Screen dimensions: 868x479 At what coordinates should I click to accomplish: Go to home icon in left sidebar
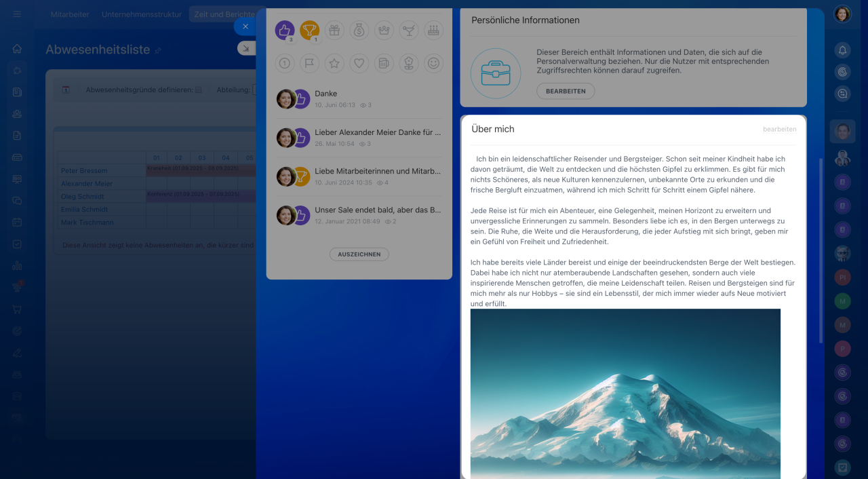pos(17,49)
